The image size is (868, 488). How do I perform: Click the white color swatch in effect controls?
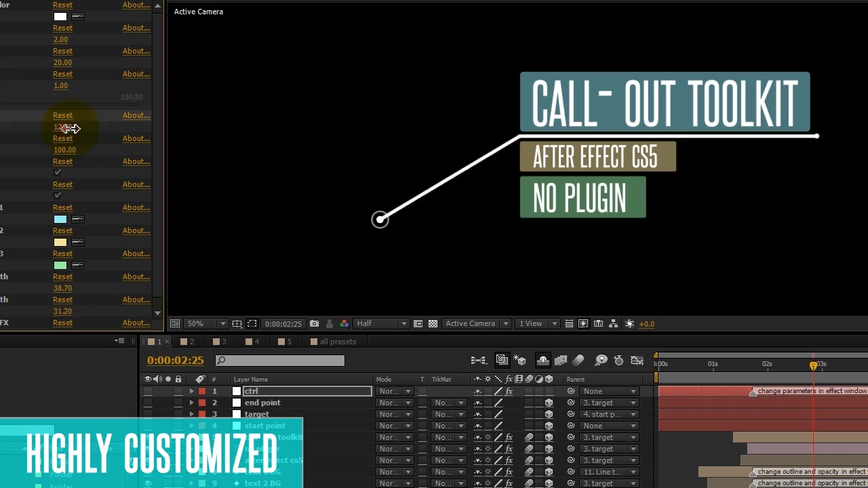coord(60,16)
